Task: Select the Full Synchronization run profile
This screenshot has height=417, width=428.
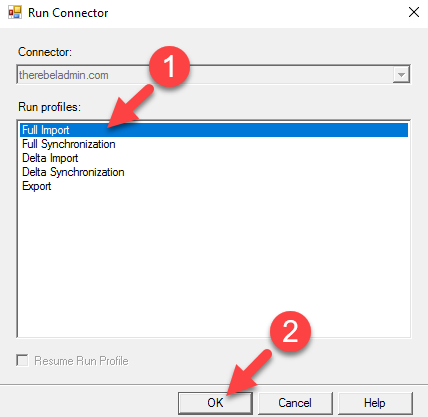Action: (69, 144)
